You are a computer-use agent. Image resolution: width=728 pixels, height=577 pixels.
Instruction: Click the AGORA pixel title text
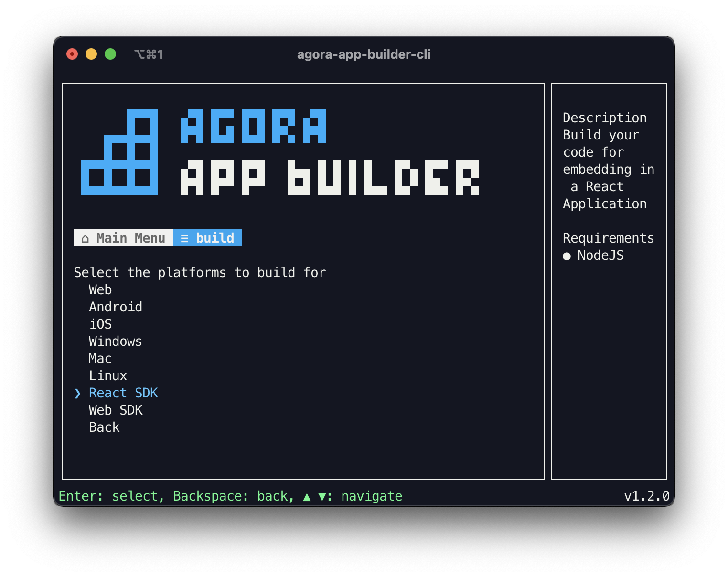[253, 126]
